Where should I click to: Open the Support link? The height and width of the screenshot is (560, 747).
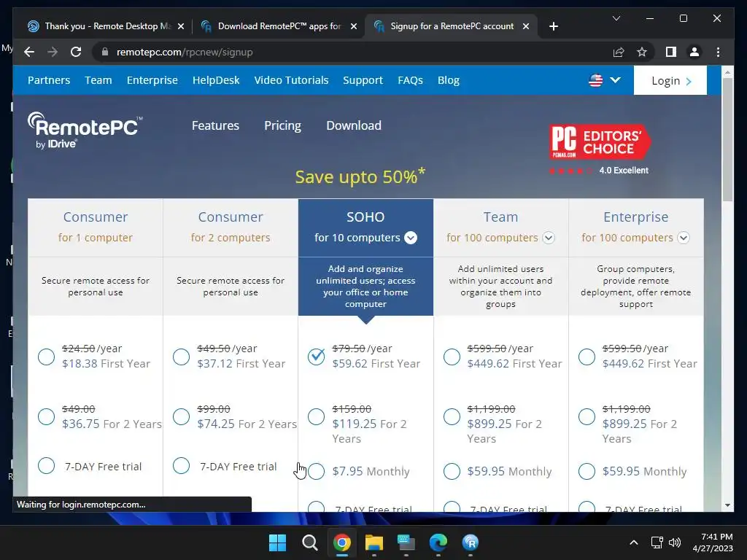(363, 80)
